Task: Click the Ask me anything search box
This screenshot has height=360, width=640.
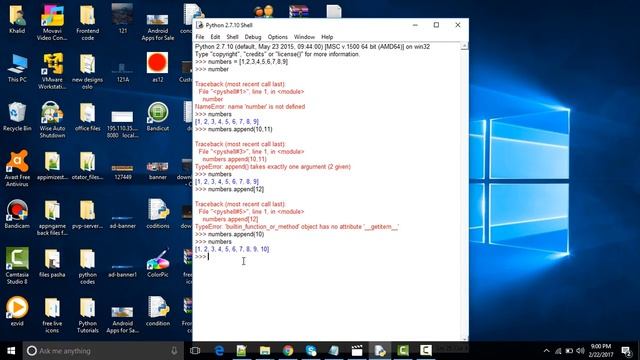Action: pos(103,351)
